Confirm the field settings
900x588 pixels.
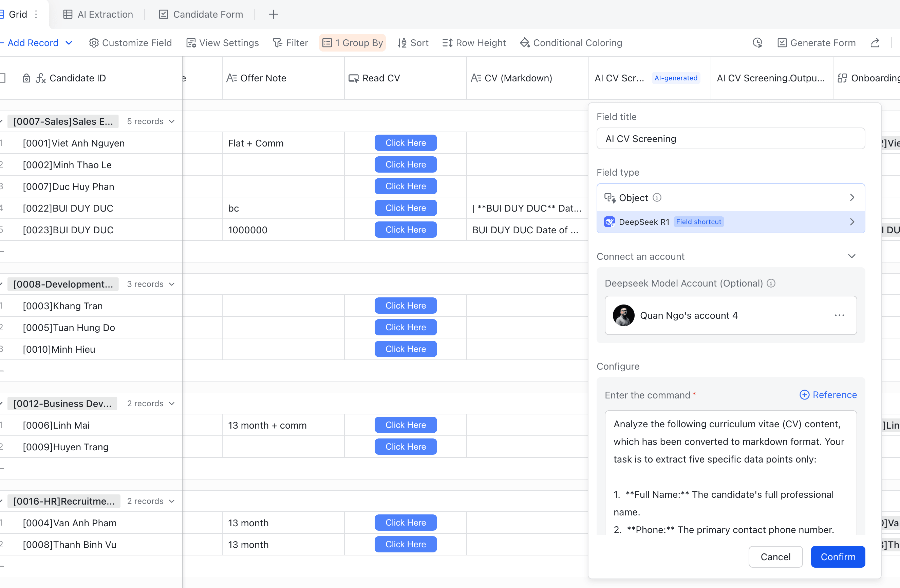point(838,557)
